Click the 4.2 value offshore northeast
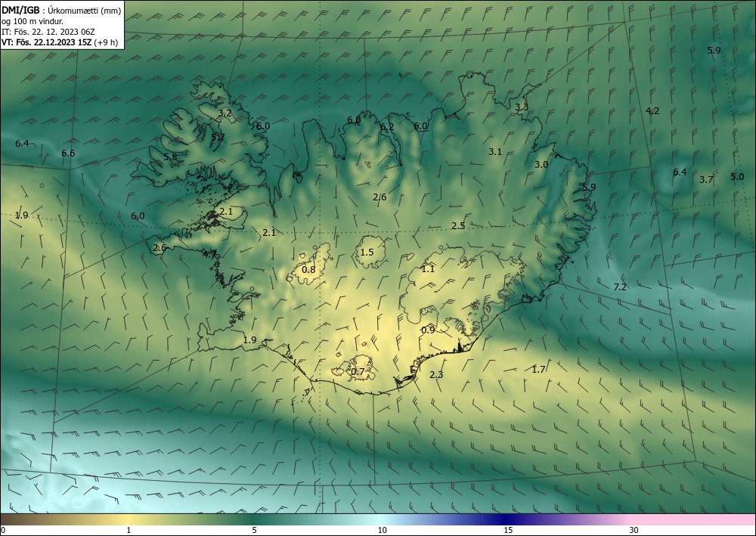 (x=652, y=111)
